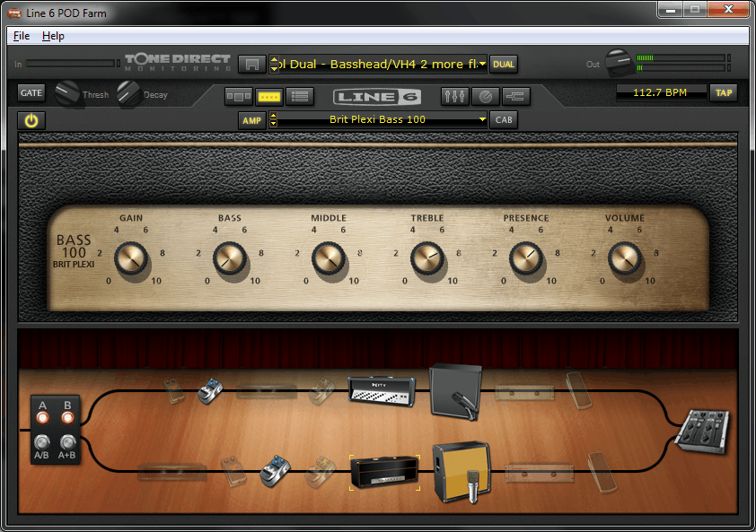This screenshot has height=532, width=756.
Task: Toggle the amp power bypass button
Action: pyautogui.click(x=31, y=120)
